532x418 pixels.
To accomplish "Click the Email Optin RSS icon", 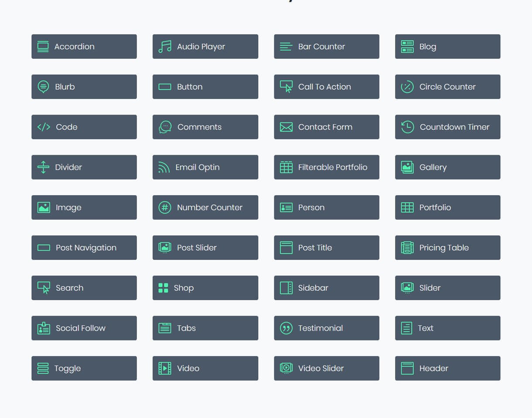I will pyautogui.click(x=164, y=167).
